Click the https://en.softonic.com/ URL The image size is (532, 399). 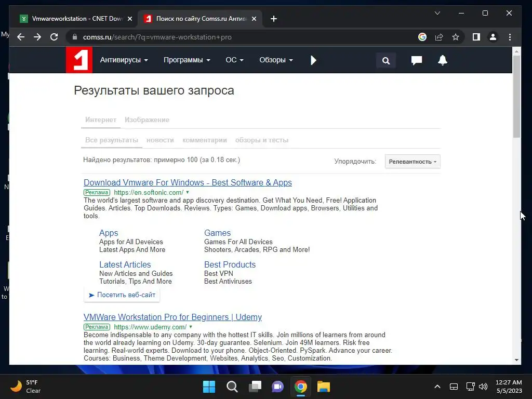tap(149, 192)
